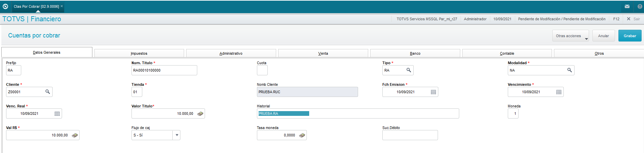Close the Ctas Por Cobrar tab
This screenshot has height=153, width=644.
click(x=62, y=6)
